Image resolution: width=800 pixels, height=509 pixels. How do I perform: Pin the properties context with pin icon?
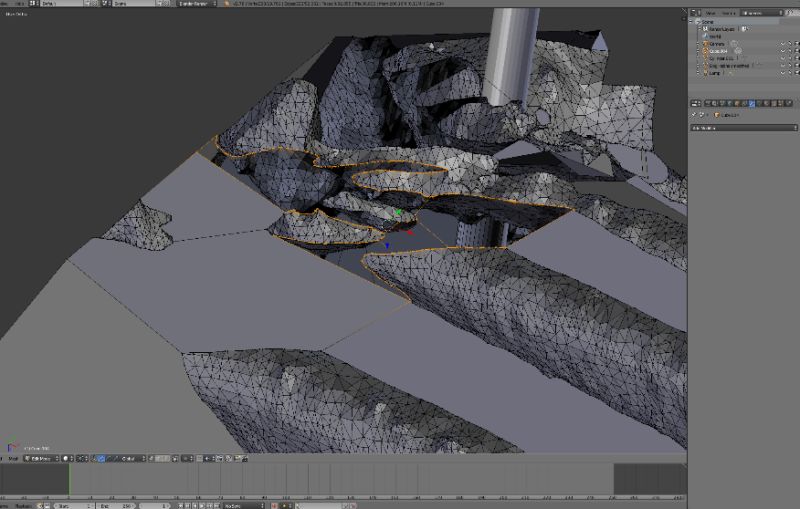tap(694, 115)
